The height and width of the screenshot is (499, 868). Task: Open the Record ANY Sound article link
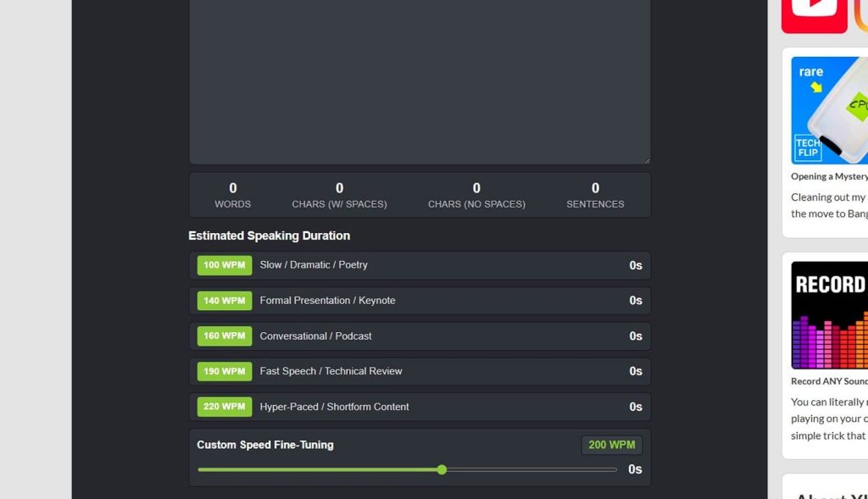(x=829, y=381)
